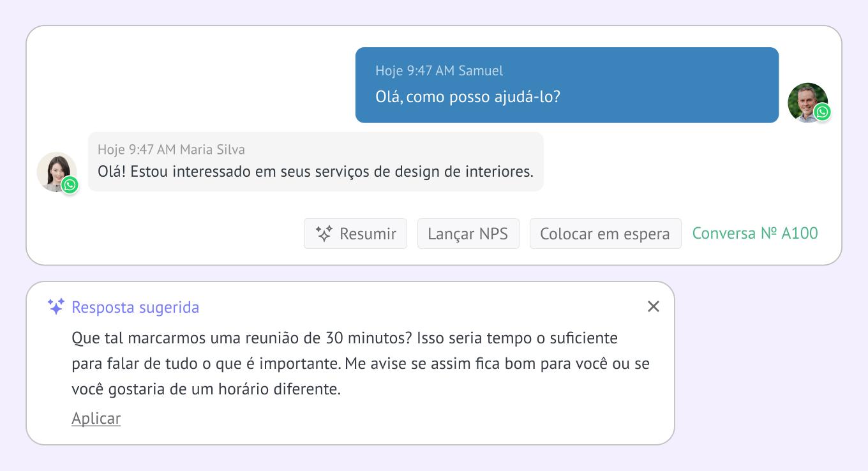Click the suggested reply text about 30 minutos
This screenshot has width=868, height=471.
(x=361, y=363)
